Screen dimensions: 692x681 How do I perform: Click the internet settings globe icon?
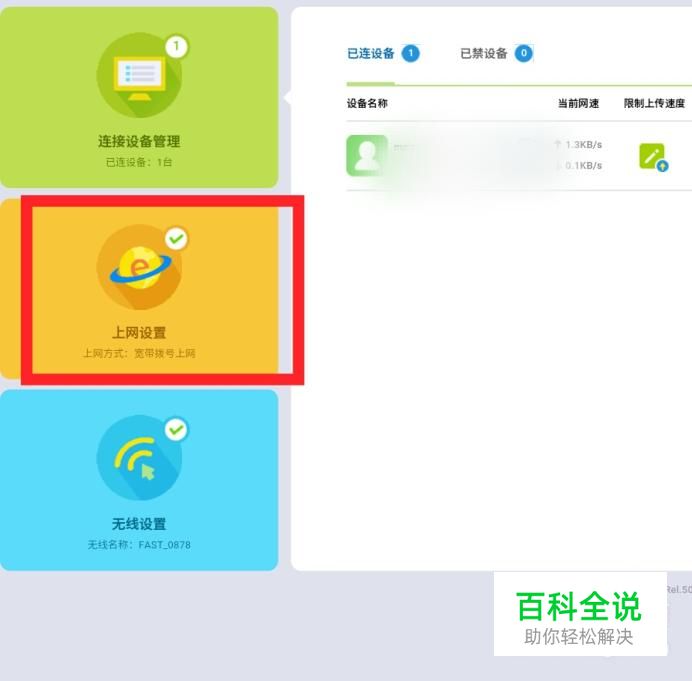139,267
